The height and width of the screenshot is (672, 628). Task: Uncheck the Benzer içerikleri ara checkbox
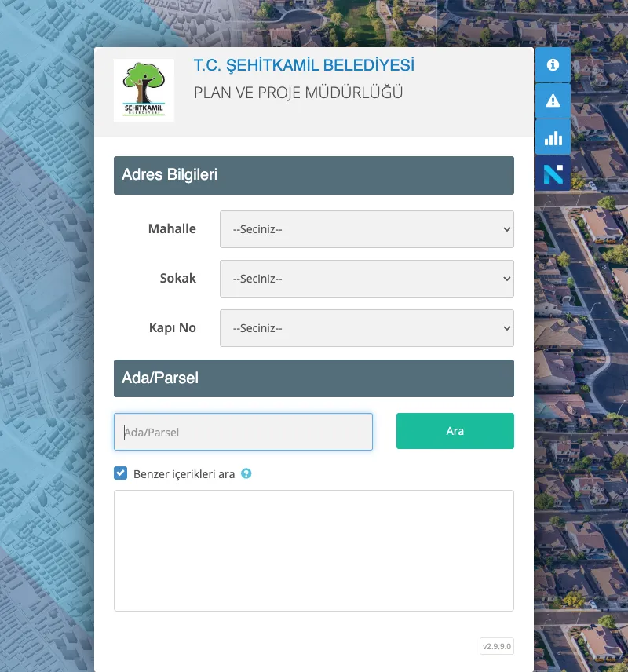[x=120, y=473]
